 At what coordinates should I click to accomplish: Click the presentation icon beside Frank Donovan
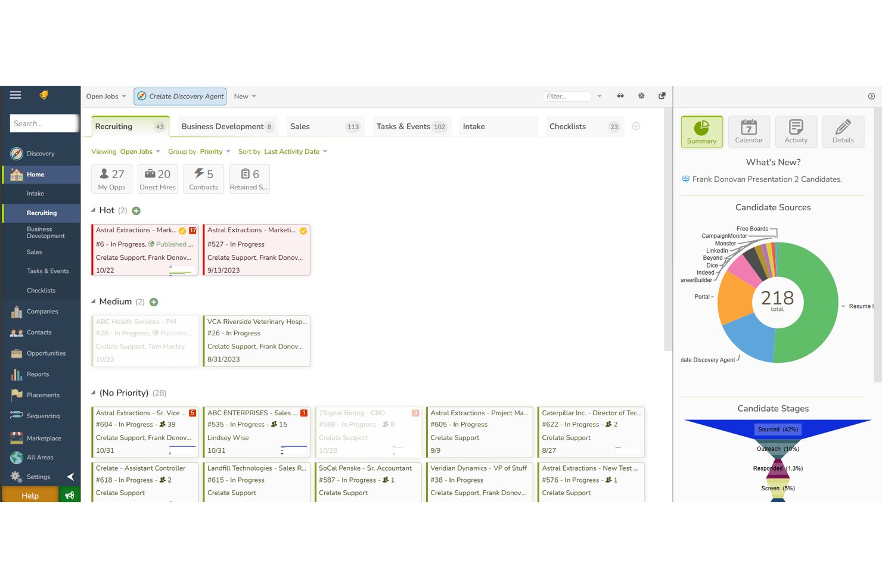[x=686, y=179]
